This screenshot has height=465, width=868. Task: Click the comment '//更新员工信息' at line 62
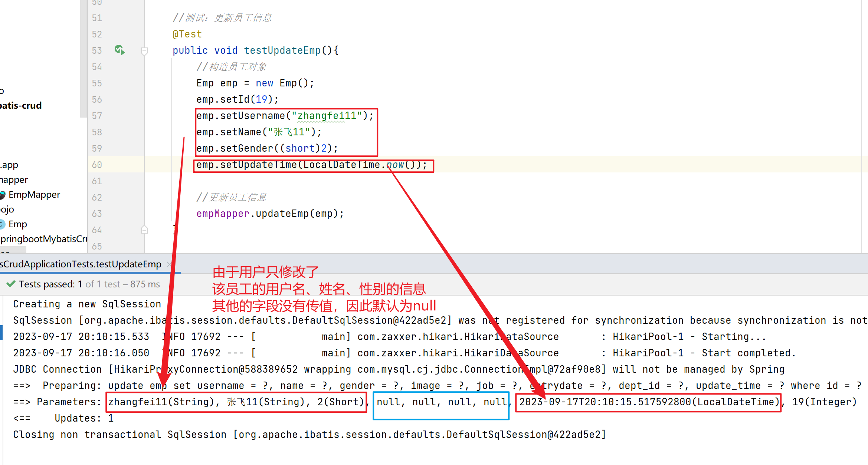tap(231, 197)
